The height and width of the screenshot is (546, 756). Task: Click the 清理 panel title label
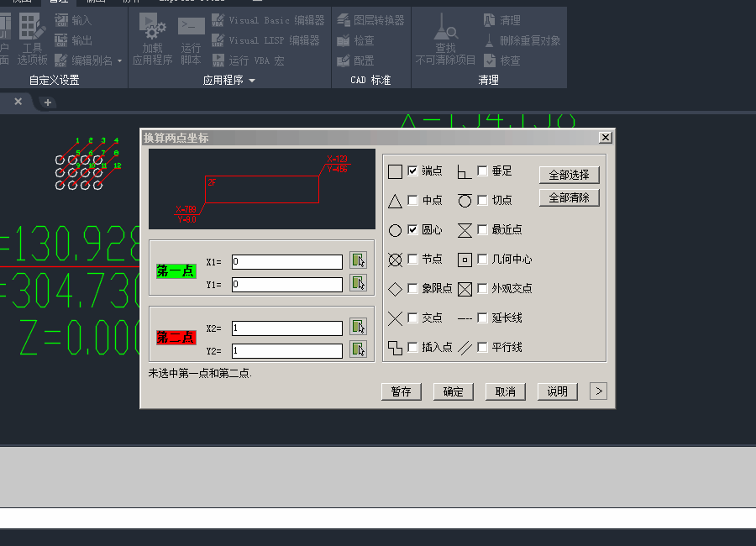coord(488,80)
